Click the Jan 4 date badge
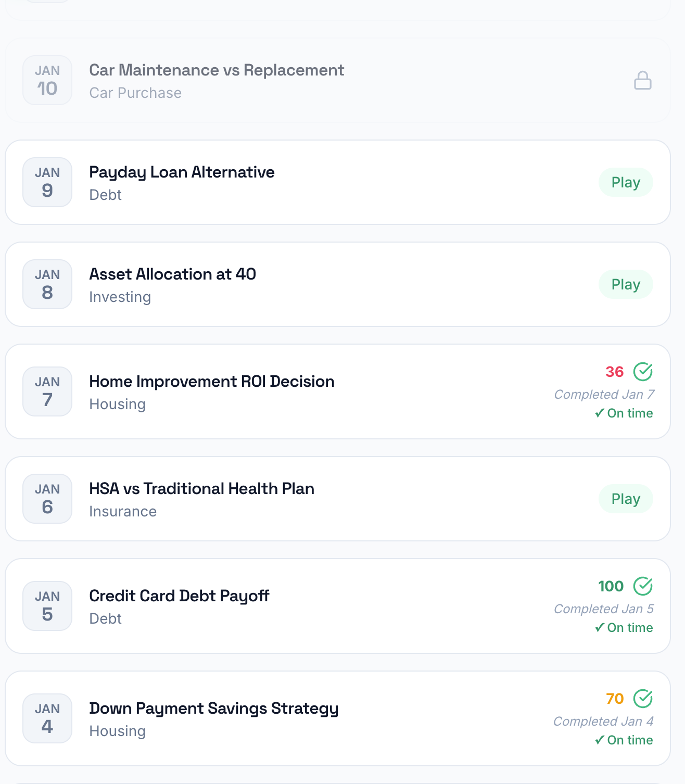The height and width of the screenshot is (784, 685). click(x=47, y=718)
